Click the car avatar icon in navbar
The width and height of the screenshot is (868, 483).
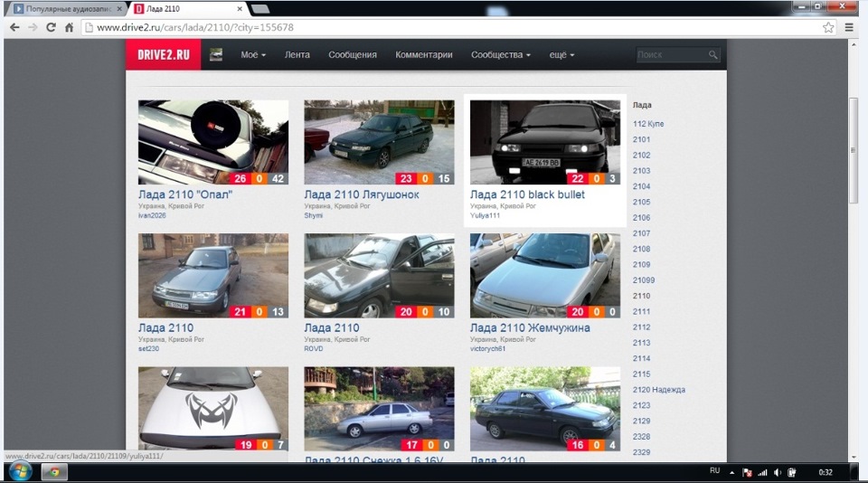(216, 54)
